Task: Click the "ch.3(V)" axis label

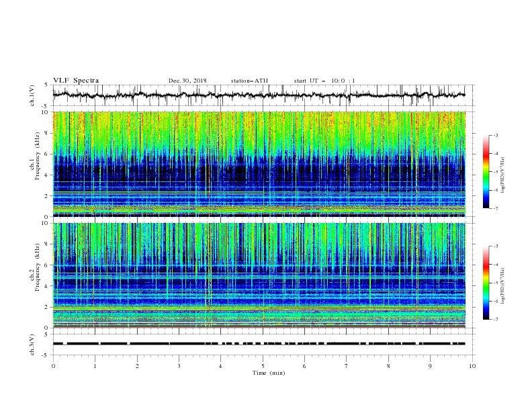Action: 32,345
